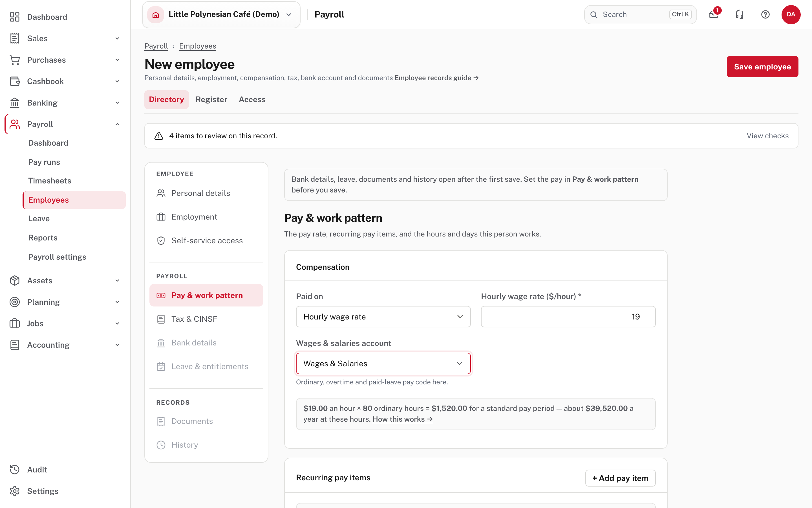Switch to the Directory tab
This screenshot has height=508, width=812.
pos(166,99)
